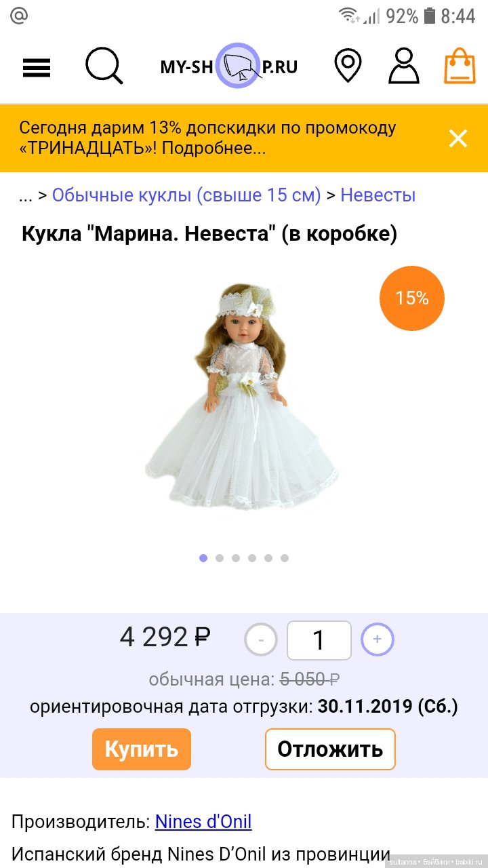Click the Купить button
Image resolution: width=488 pixels, height=868 pixels.
[142, 749]
